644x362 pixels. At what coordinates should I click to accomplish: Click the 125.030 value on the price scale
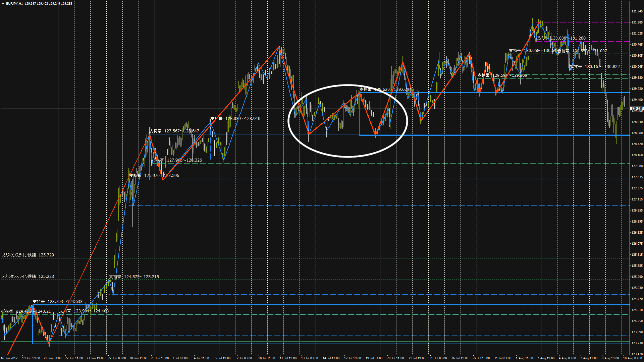point(637,288)
